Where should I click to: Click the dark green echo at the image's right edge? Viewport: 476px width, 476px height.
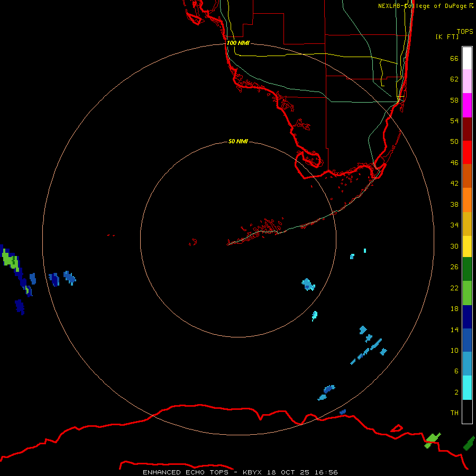tap(469, 443)
